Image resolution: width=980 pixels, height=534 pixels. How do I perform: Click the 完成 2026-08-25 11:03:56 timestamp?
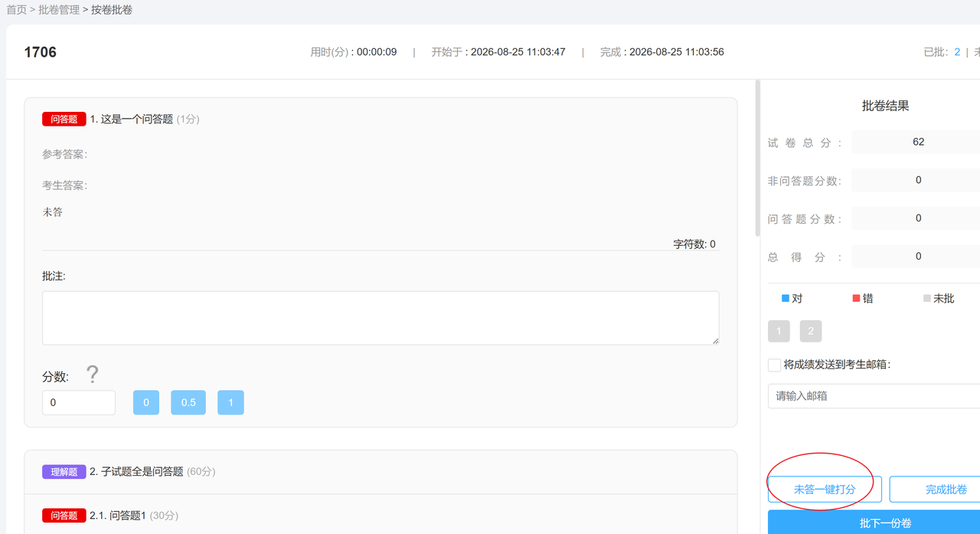coord(662,52)
